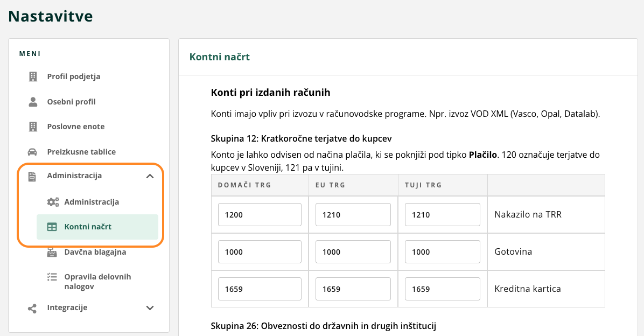This screenshot has width=644, height=336.
Task: Click the Kontni načrt table icon
Action: click(52, 227)
